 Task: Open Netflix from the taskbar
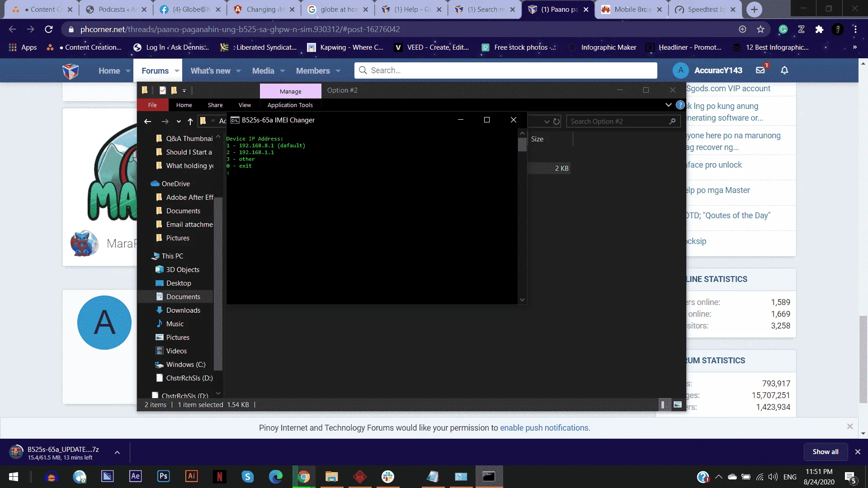(220, 476)
